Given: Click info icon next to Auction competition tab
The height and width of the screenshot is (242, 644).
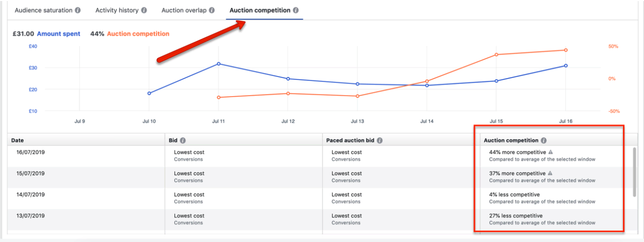Looking at the screenshot, I should pyautogui.click(x=296, y=10).
